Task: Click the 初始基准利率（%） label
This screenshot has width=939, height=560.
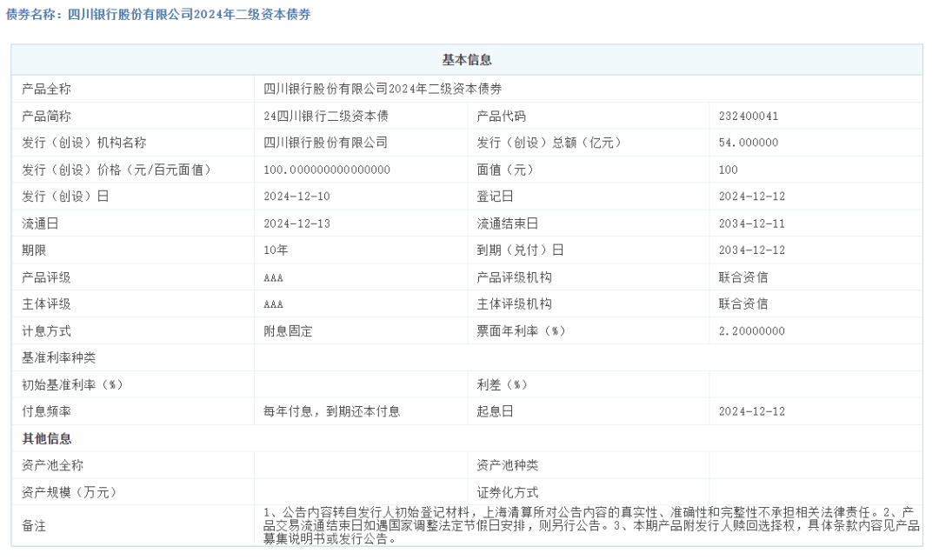Action: click(x=72, y=385)
